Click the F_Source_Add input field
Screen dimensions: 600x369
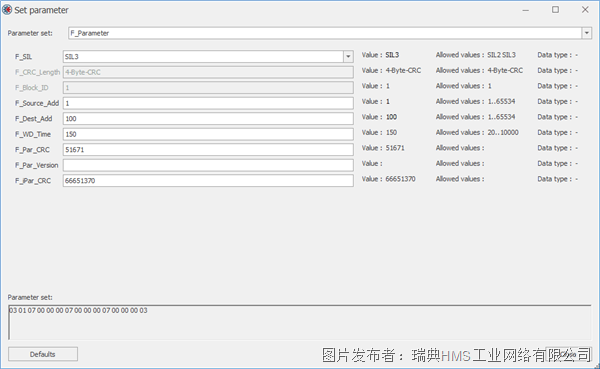point(208,103)
